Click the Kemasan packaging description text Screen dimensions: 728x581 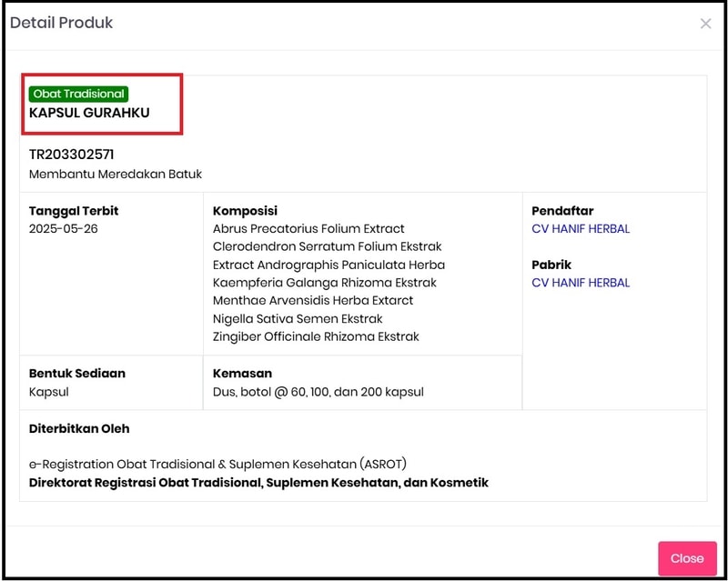318,392
